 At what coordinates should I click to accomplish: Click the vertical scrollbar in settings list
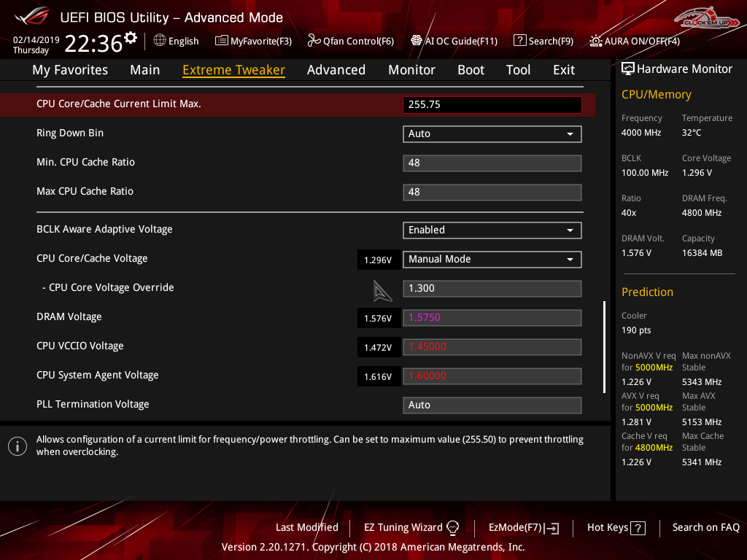click(604, 346)
